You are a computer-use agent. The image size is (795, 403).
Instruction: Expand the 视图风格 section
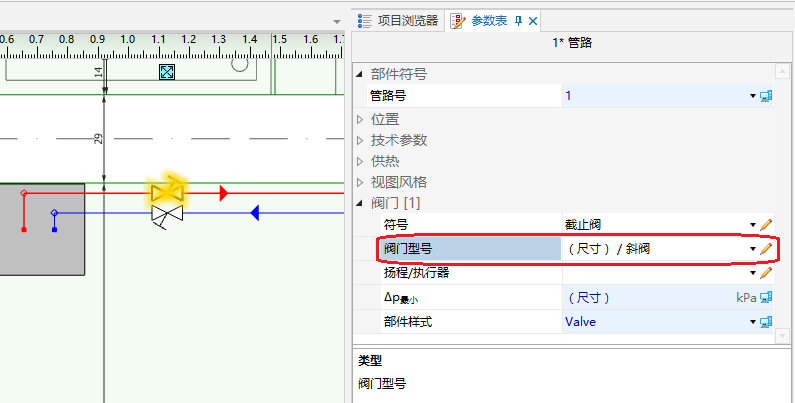point(361,182)
